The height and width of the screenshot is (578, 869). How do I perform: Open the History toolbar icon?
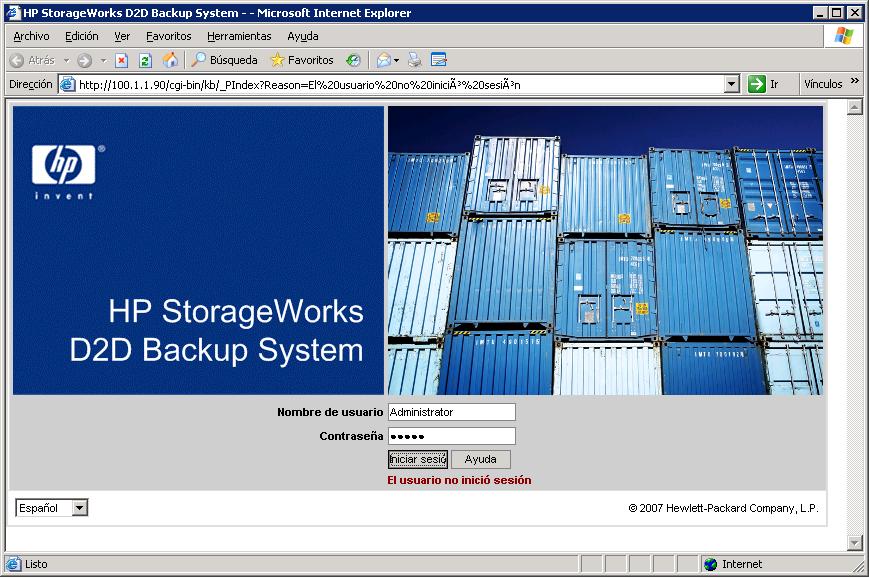[353, 60]
